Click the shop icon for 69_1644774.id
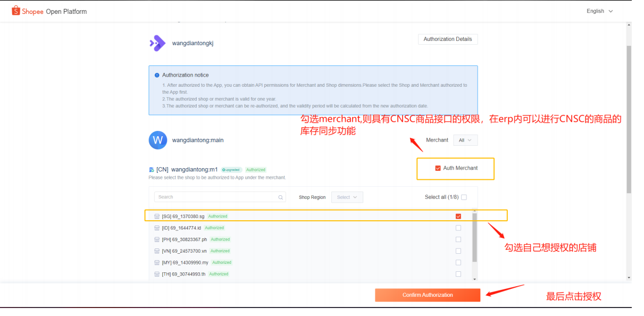 click(x=157, y=228)
